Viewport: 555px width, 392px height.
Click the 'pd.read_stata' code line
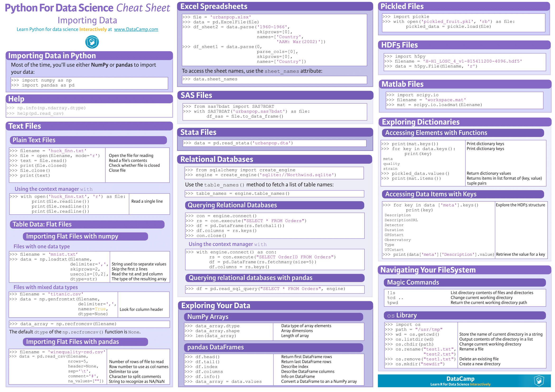(238, 143)
